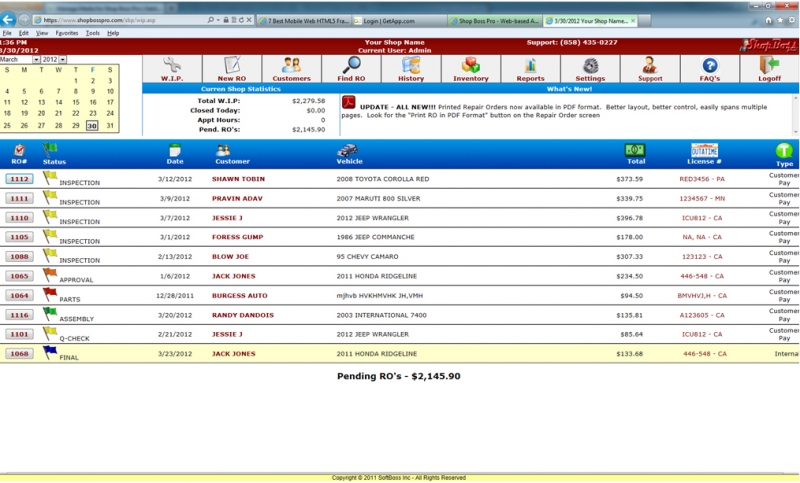
Task: Open customer link RANDY DANDOIS
Action: [x=243, y=315]
